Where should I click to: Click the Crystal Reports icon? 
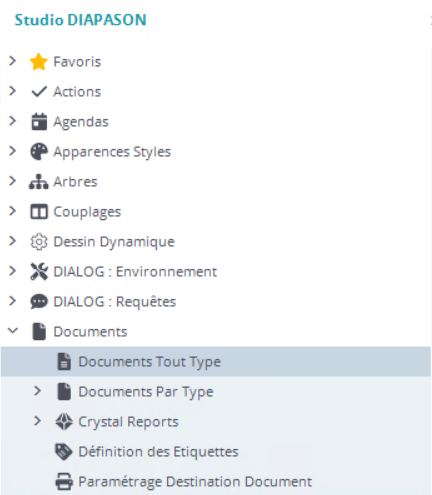(x=64, y=422)
